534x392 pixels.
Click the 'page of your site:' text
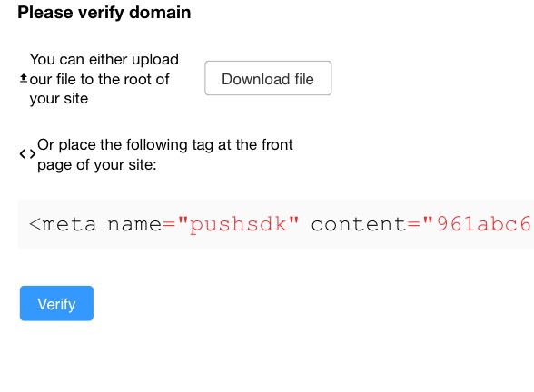[x=97, y=165]
